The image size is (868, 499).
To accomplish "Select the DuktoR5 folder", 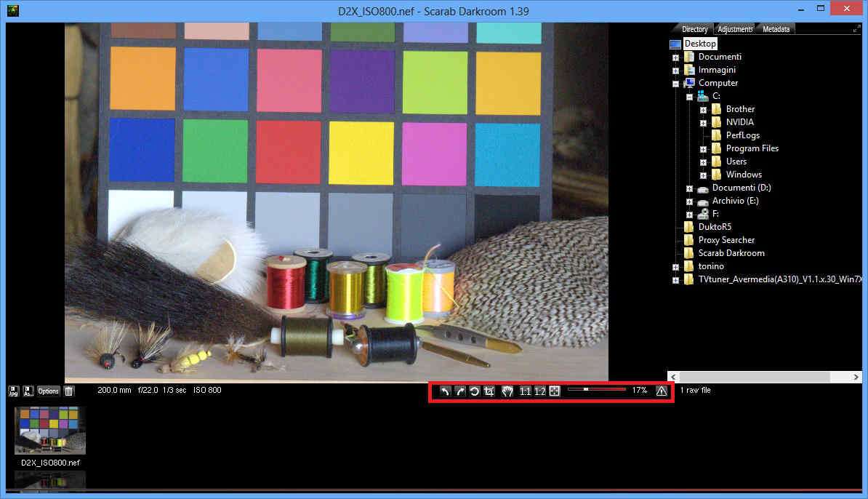I will (x=715, y=226).
